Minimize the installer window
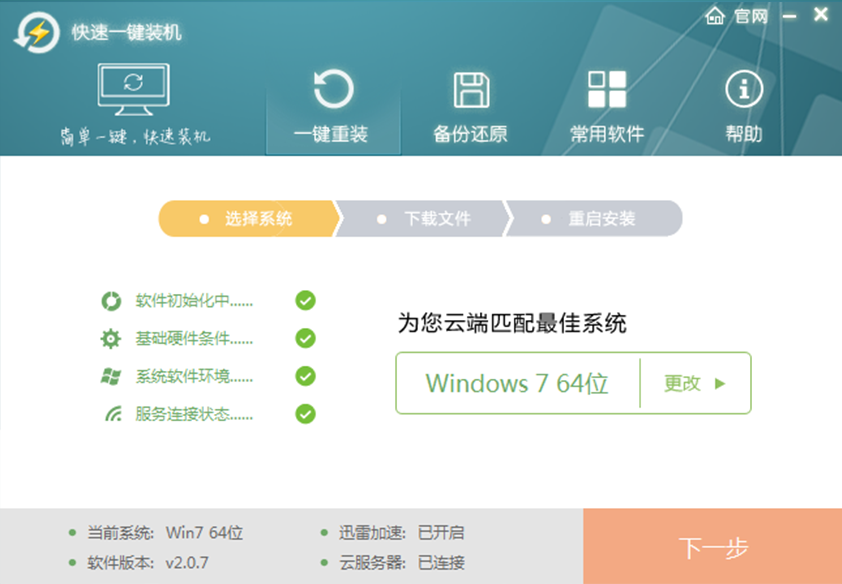The width and height of the screenshot is (842, 584). pos(789,17)
